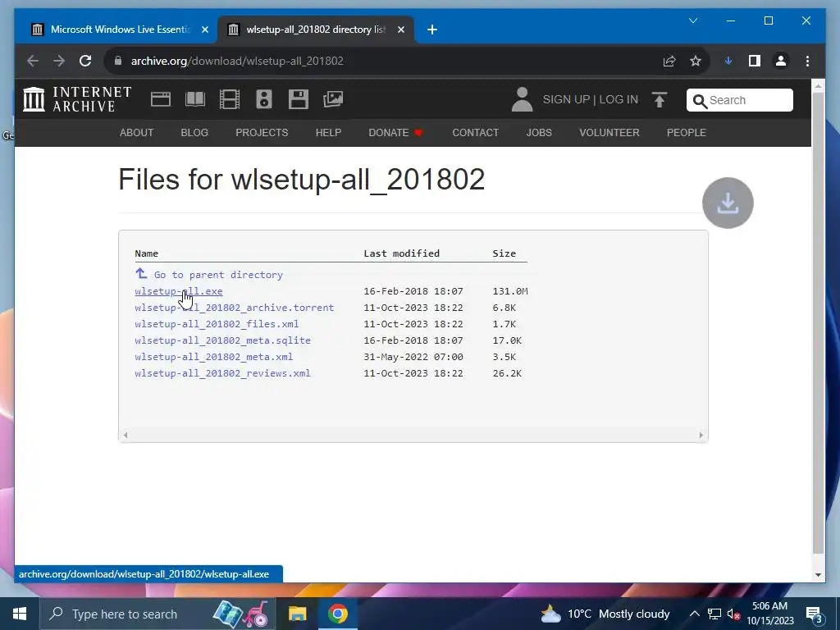Open the Images icon in Archive header
This screenshot has height=630, width=840.
tap(333, 99)
